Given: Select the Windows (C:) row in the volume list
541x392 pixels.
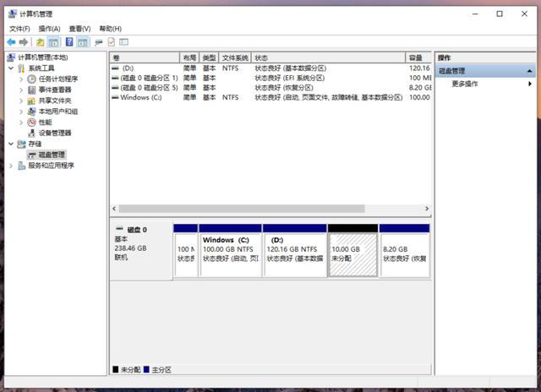Looking at the screenshot, I should (x=140, y=97).
